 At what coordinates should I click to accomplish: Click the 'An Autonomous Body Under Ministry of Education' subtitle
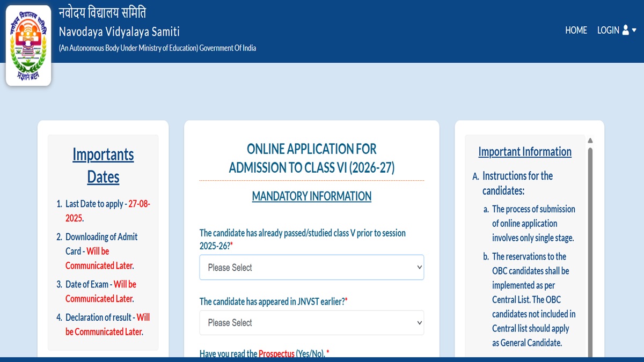click(x=157, y=48)
